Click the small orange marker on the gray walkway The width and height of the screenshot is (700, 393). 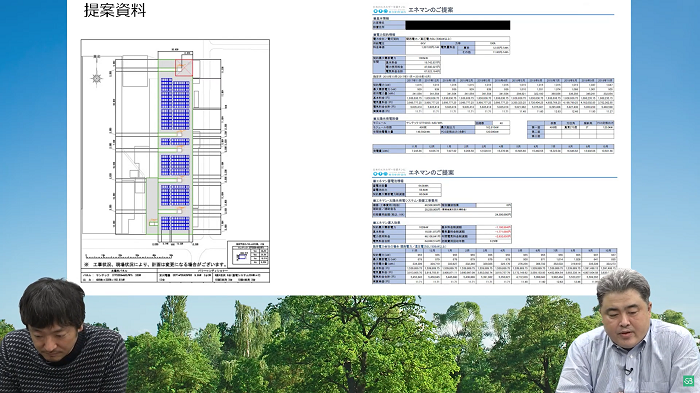pos(152,220)
